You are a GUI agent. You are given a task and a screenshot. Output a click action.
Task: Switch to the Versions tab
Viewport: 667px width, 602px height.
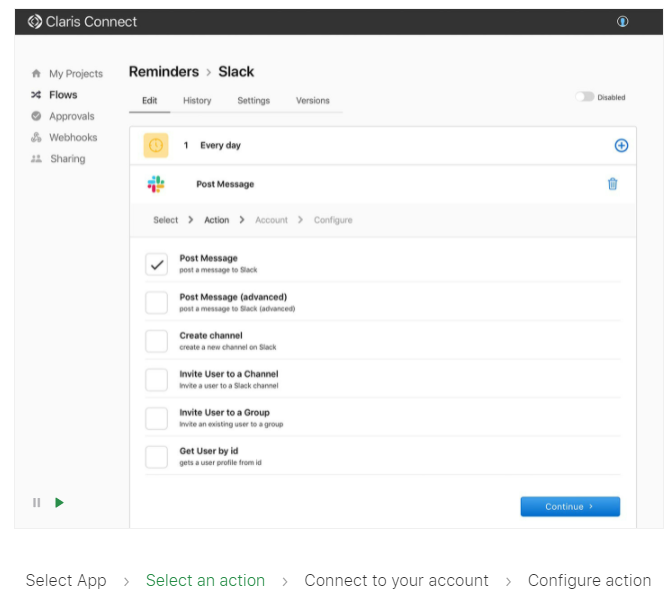click(313, 101)
